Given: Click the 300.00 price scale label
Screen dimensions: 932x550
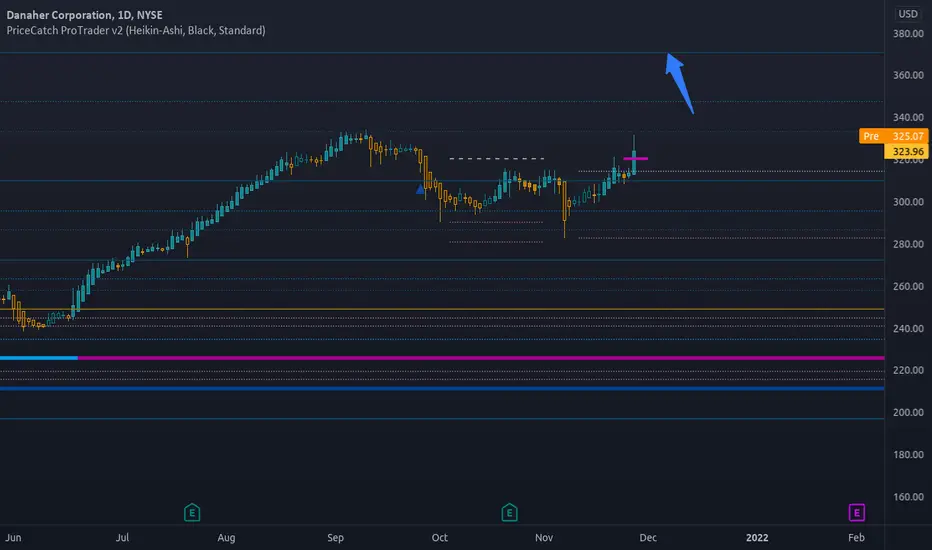Looking at the screenshot, I should coord(908,202).
